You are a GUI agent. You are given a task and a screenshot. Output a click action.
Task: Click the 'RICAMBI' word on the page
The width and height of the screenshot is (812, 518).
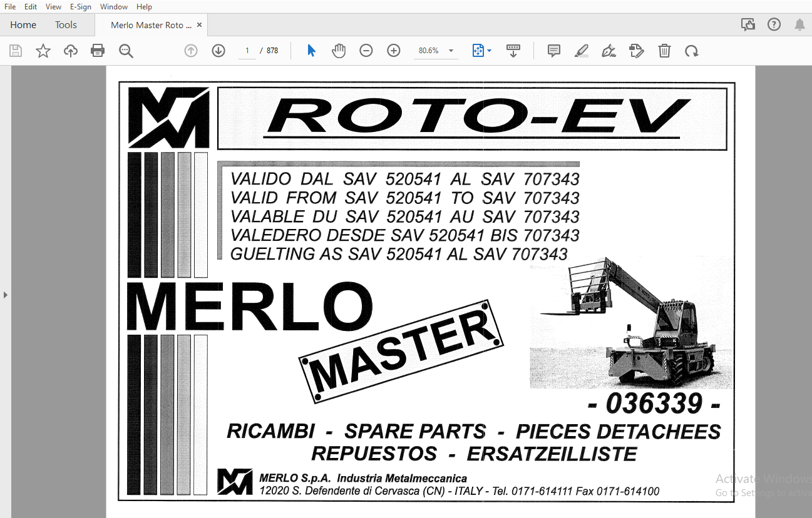[x=271, y=432]
